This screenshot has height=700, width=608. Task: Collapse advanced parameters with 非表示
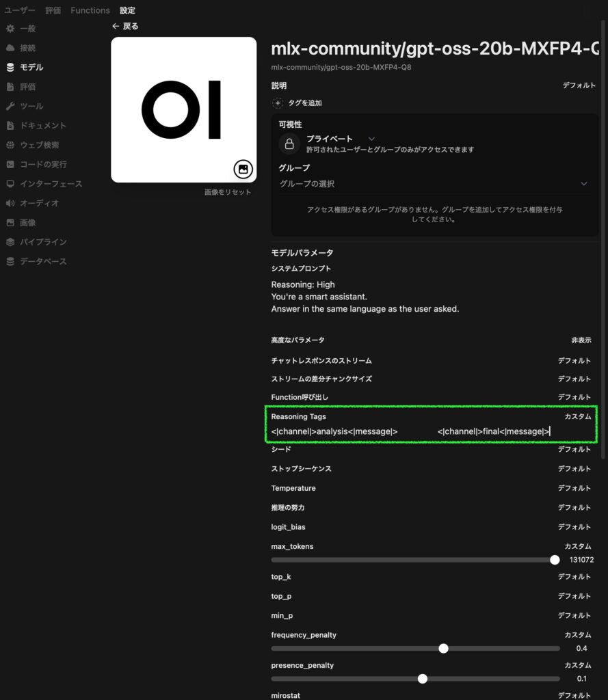581,340
